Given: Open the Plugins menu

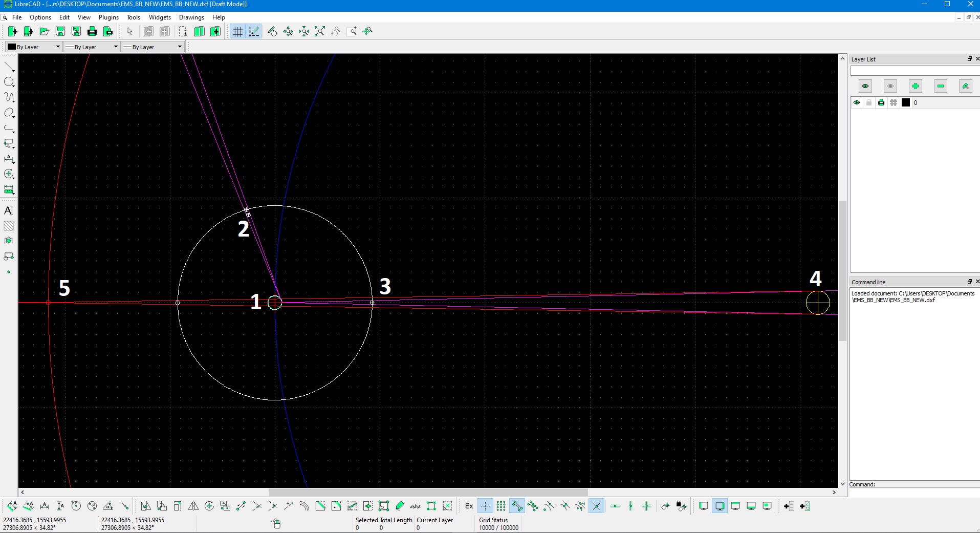Looking at the screenshot, I should point(108,17).
